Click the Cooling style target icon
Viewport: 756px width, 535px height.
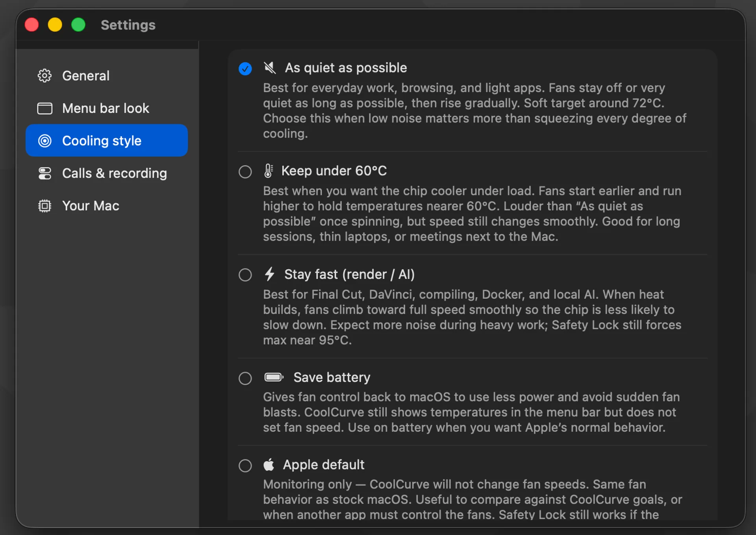pyautogui.click(x=44, y=141)
